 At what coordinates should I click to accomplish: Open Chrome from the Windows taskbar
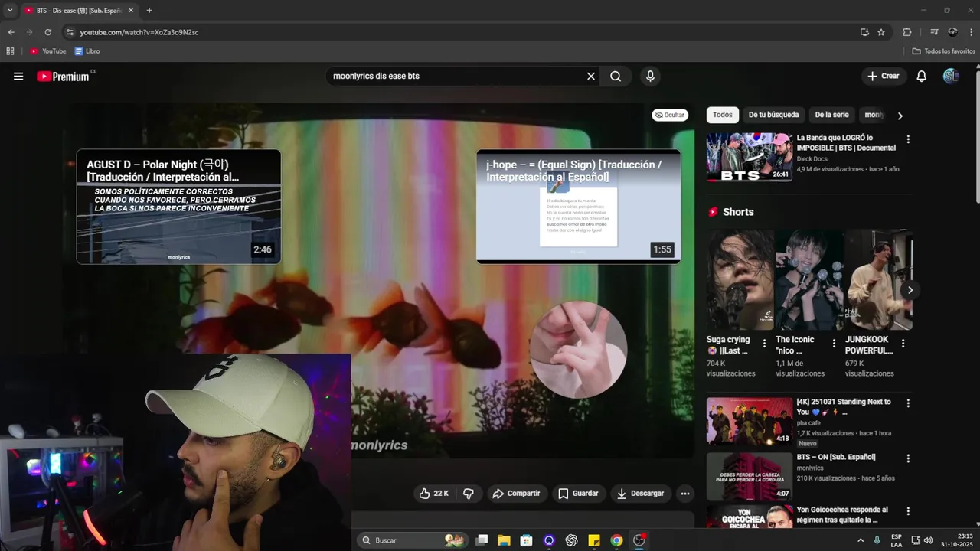616,540
